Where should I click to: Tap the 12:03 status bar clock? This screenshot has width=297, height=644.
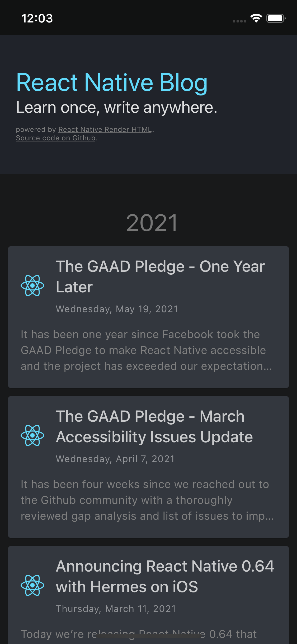pos(37,18)
